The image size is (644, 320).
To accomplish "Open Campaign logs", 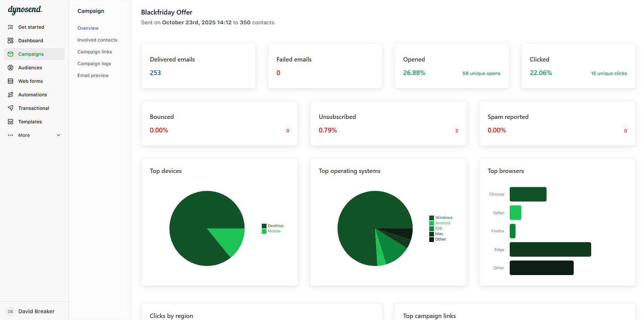I will pyautogui.click(x=94, y=64).
